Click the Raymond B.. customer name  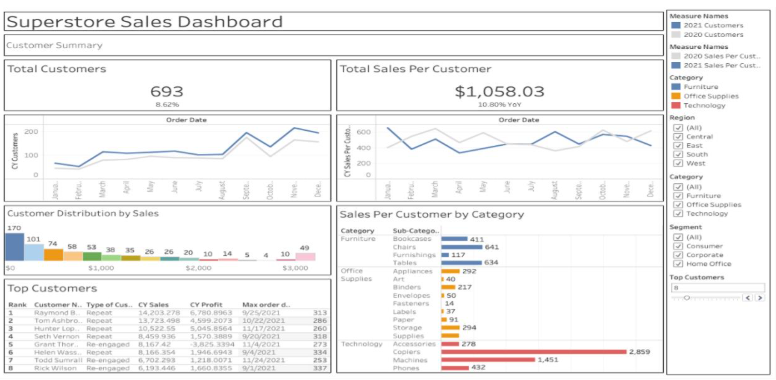(x=57, y=313)
